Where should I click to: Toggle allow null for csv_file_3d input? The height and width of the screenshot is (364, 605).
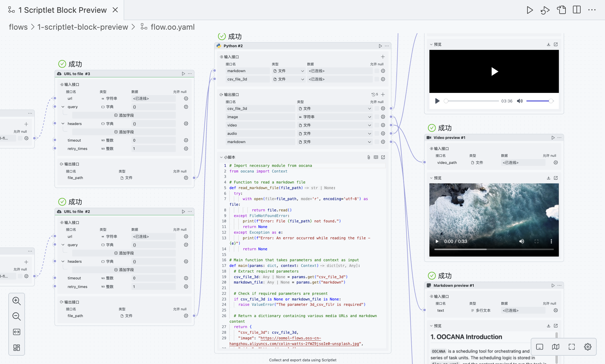pyautogui.click(x=376, y=79)
